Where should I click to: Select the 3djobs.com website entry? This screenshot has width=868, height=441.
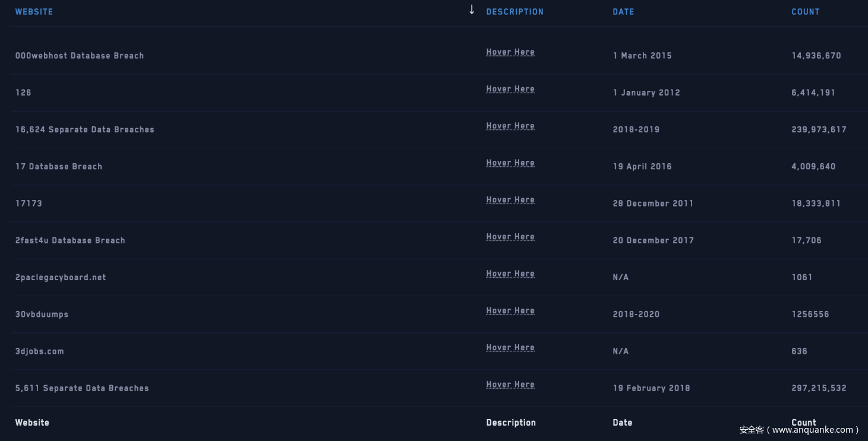tap(39, 351)
